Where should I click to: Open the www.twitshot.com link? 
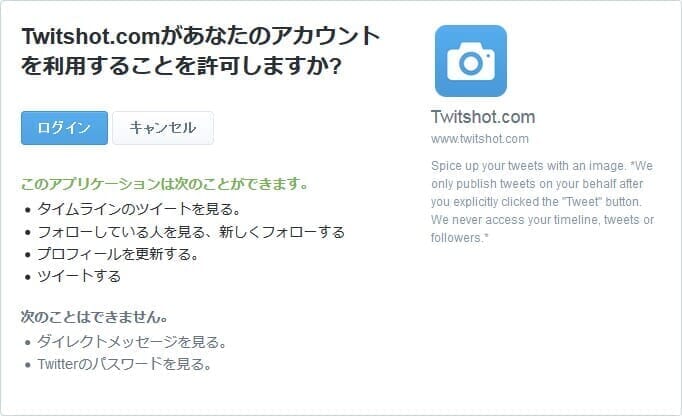(480, 139)
